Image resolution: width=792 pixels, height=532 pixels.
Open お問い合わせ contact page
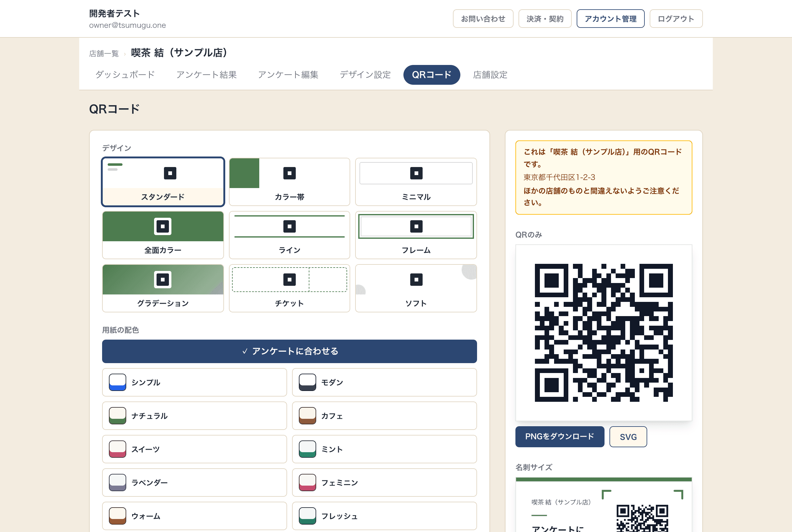point(483,19)
